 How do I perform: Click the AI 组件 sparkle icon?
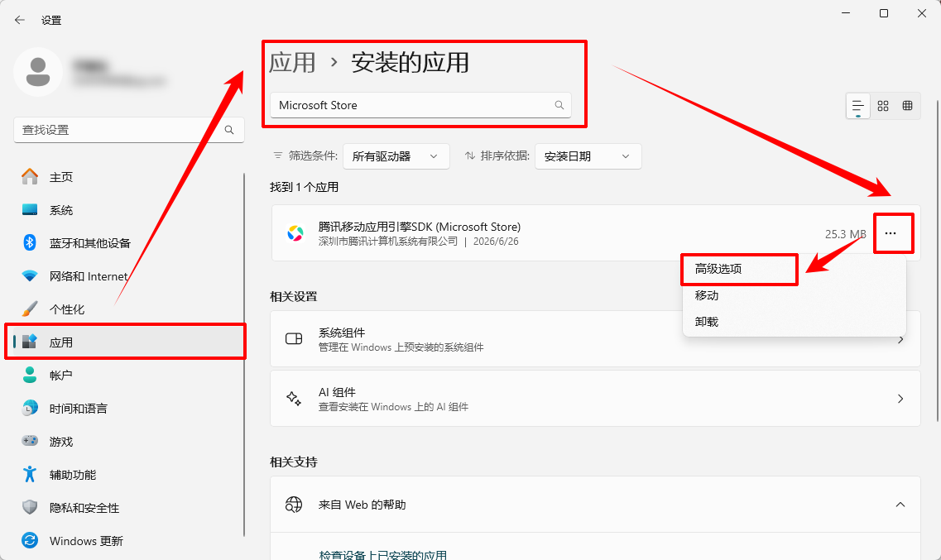[294, 399]
